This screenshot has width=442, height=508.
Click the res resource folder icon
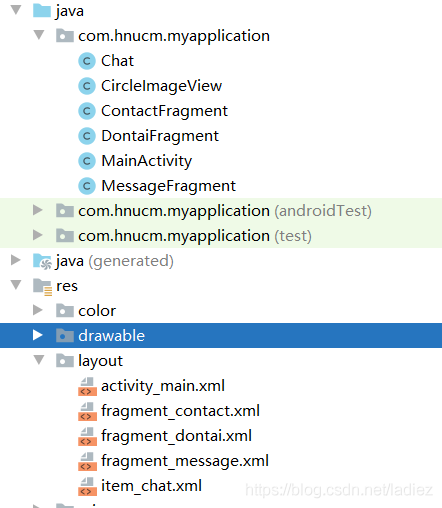click(42, 287)
